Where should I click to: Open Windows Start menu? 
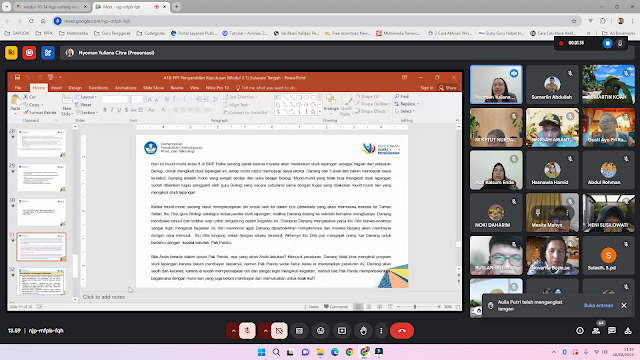[x=262, y=352]
